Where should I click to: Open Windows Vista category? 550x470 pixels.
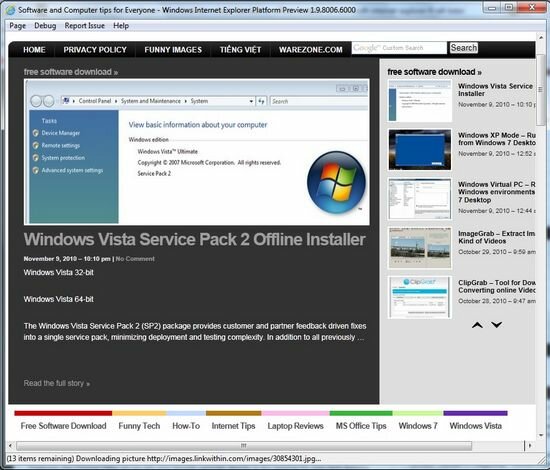click(x=476, y=426)
